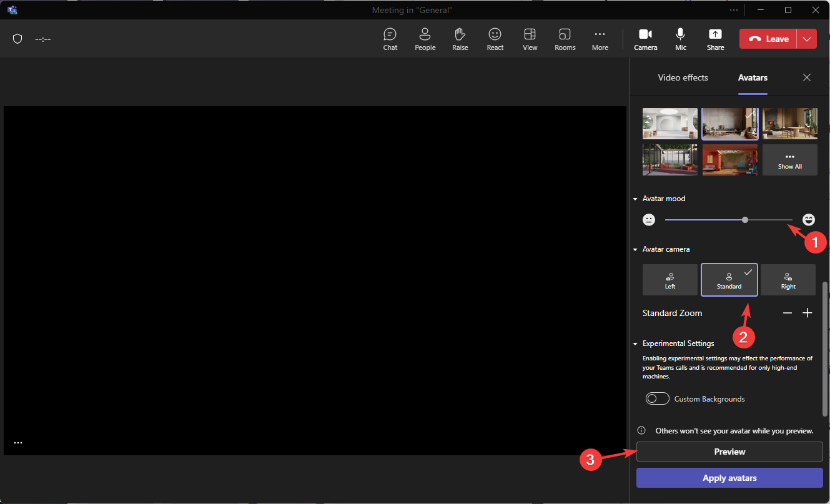The image size is (830, 504).
Task: Change the meeting View layout
Action: coord(530,39)
